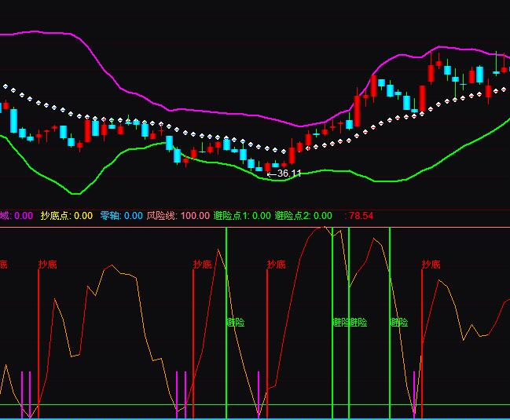Viewport: 510px width, 420px height.
Task: Click the leftmost fully visible 抄底 signal label
Action: point(48,265)
